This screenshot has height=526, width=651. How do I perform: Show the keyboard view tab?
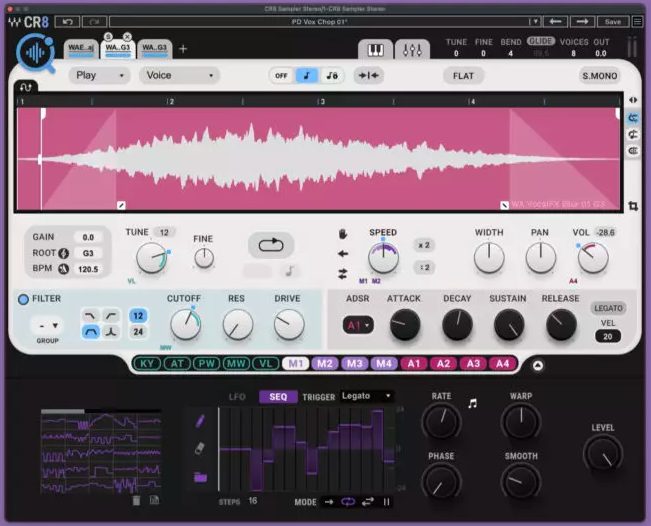(376, 50)
